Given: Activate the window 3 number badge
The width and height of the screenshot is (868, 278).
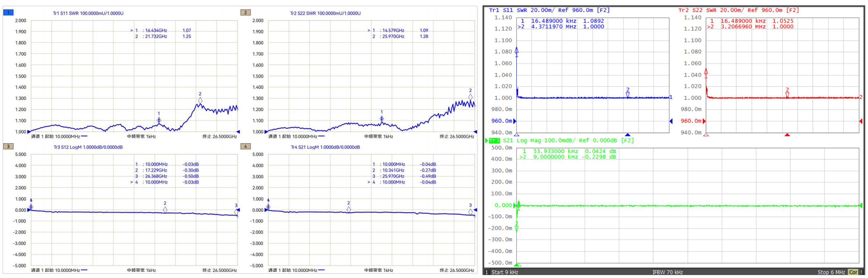Looking at the screenshot, I should [8, 146].
